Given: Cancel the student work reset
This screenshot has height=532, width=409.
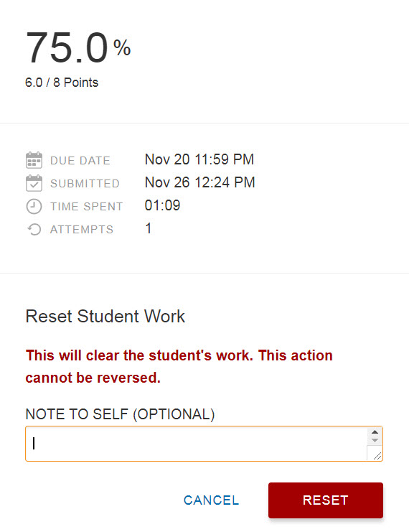Looking at the screenshot, I should [211, 500].
